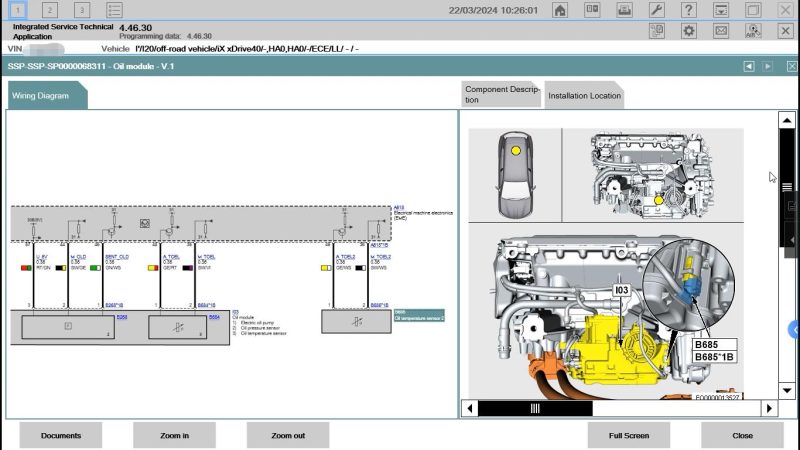Click the B685 callout label on engine image
Viewport: 800px width, 450px height.
714,344
